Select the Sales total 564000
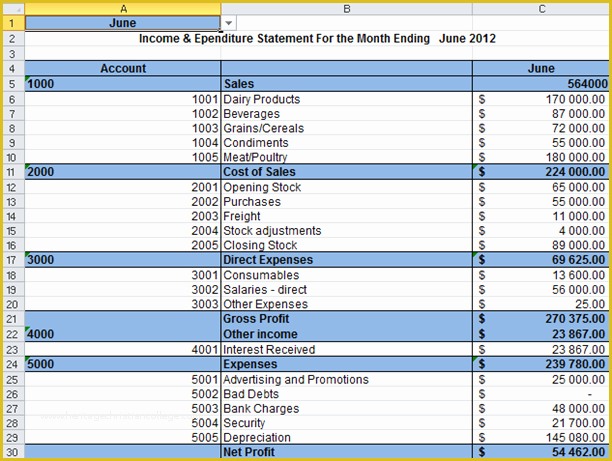This screenshot has height=461, width=612. [541, 84]
